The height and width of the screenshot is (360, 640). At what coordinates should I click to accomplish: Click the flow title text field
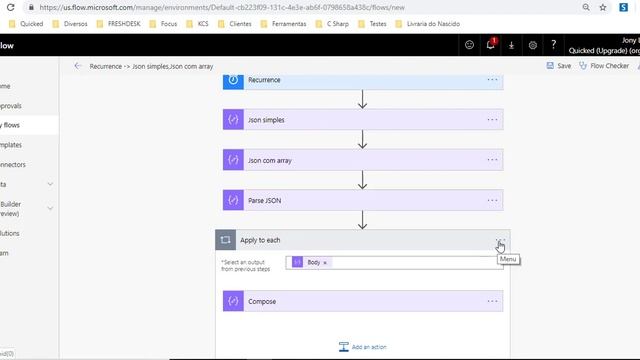coord(151,66)
